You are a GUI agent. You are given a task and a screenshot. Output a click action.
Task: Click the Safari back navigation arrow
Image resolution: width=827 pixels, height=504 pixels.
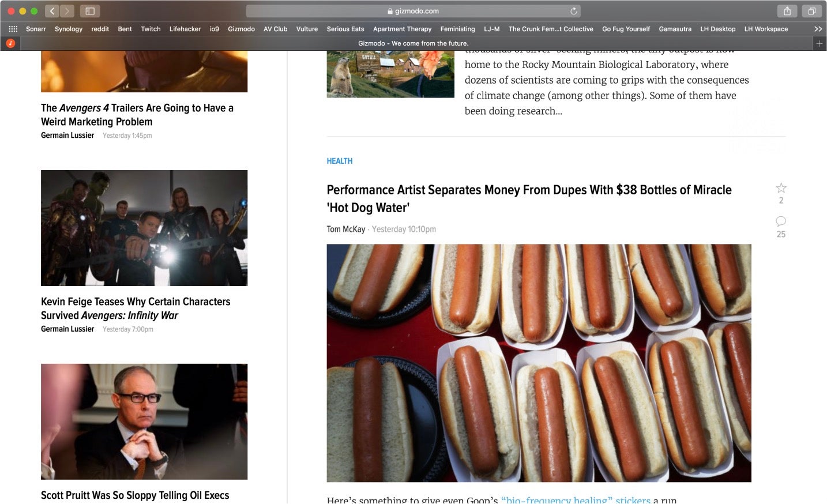pyautogui.click(x=52, y=11)
